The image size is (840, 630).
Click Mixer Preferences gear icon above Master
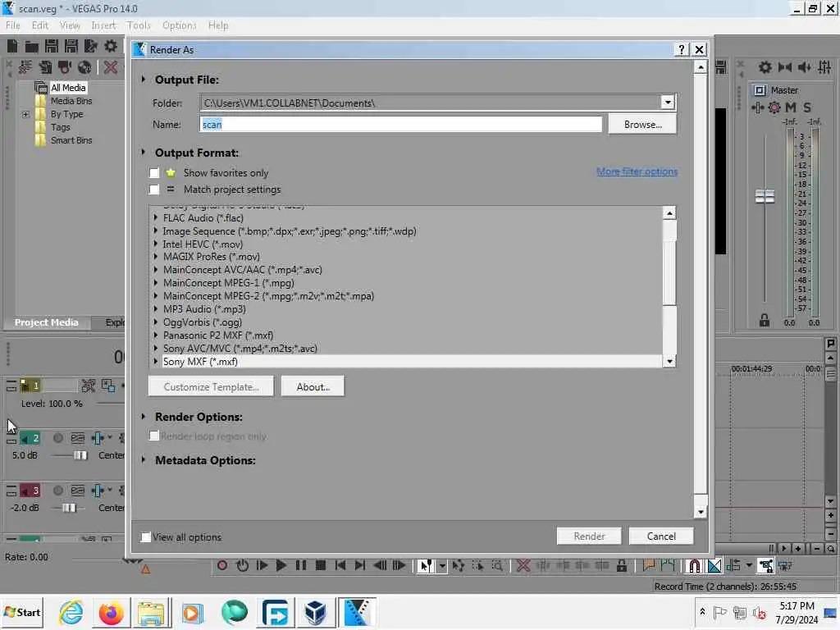765,67
